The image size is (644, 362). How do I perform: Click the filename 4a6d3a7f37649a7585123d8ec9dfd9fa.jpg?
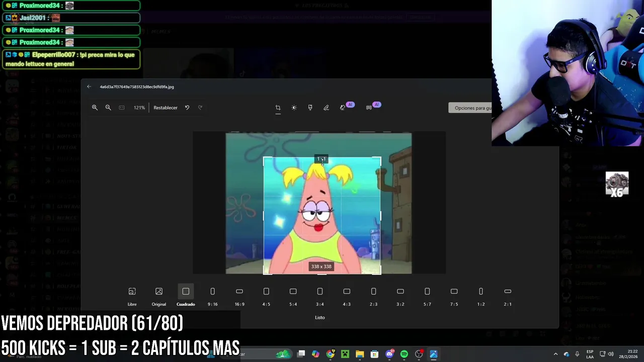pyautogui.click(x=137, y=86)
